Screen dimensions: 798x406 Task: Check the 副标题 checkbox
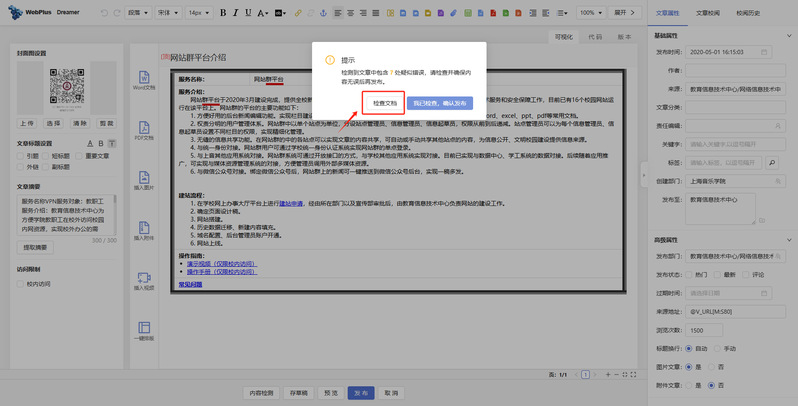coord(46,167)
